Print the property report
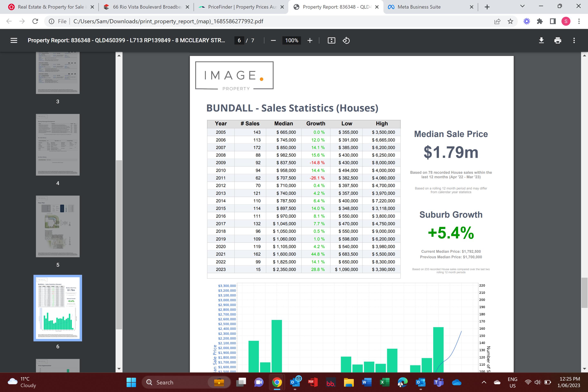This screenshot has width=588, height=392. coord(558,40)
